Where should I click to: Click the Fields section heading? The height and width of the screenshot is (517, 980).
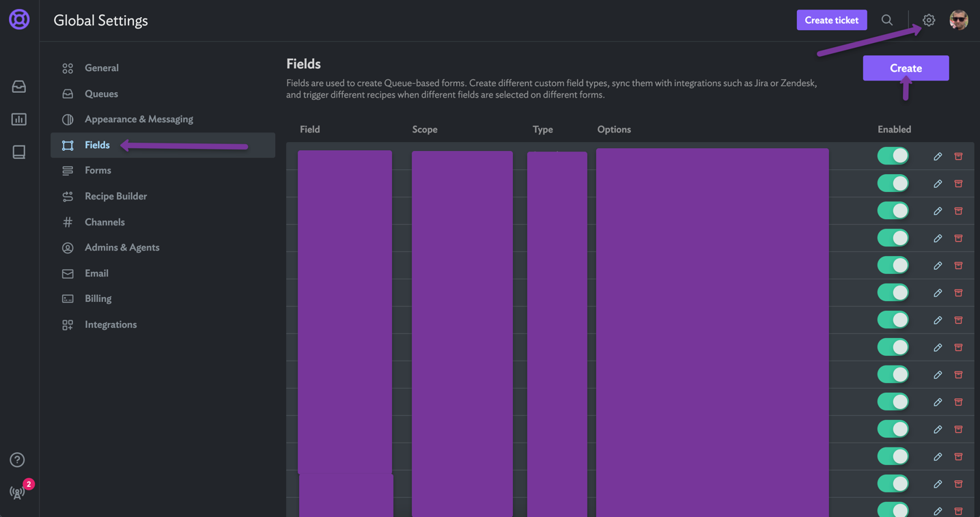click(x=303, y=64)
